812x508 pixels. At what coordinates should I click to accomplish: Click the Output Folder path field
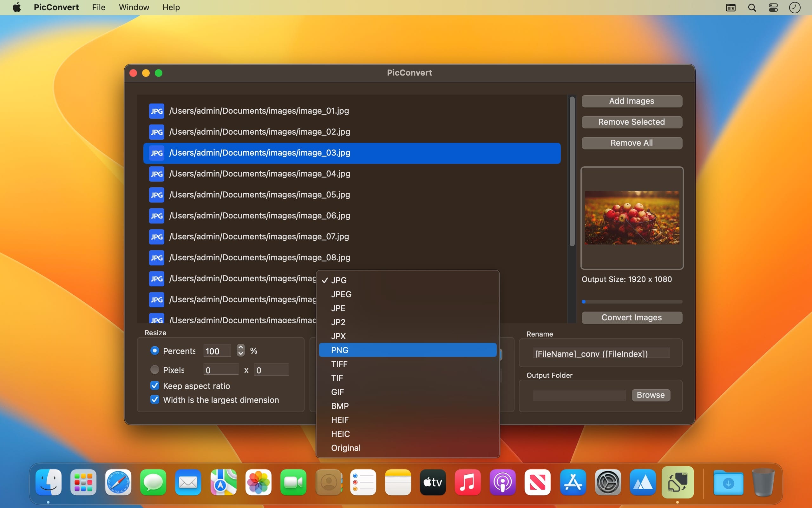(x=579, y=396)
